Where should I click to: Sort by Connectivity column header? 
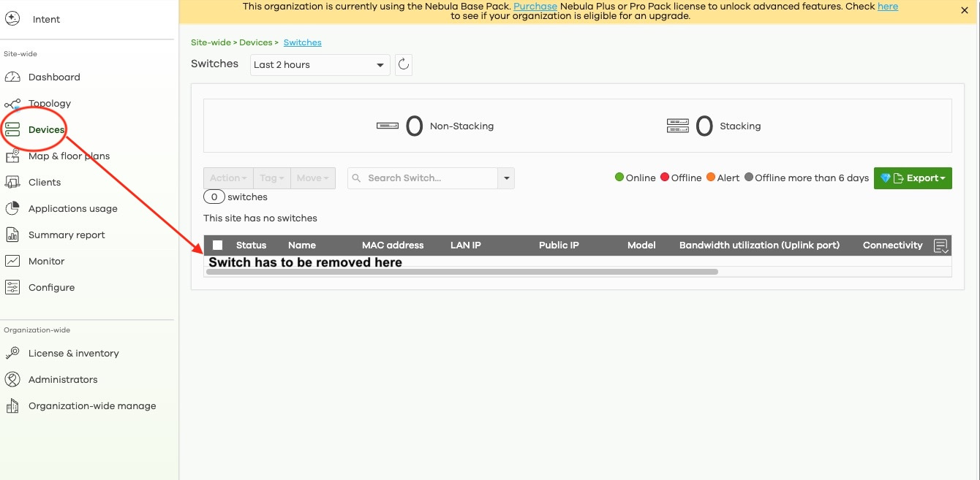pos(893,245)
